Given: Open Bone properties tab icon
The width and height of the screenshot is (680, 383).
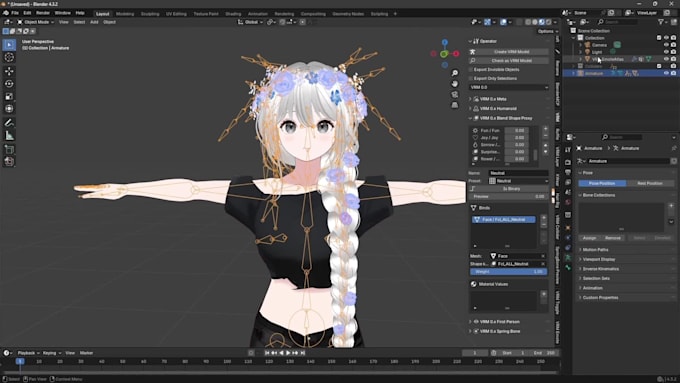Looking at the screenshot, I should coord(568,268).
